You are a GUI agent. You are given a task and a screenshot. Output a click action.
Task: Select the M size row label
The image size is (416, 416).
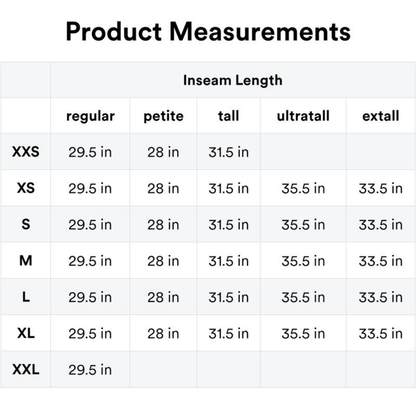coord(26,260)
